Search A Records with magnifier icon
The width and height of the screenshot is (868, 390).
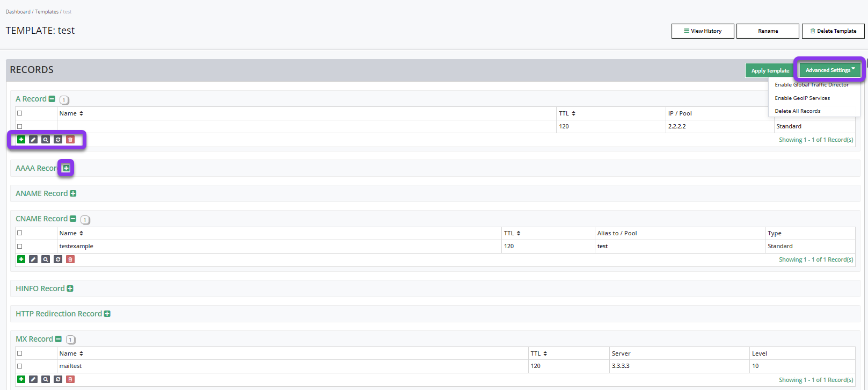tap(46, 140)
